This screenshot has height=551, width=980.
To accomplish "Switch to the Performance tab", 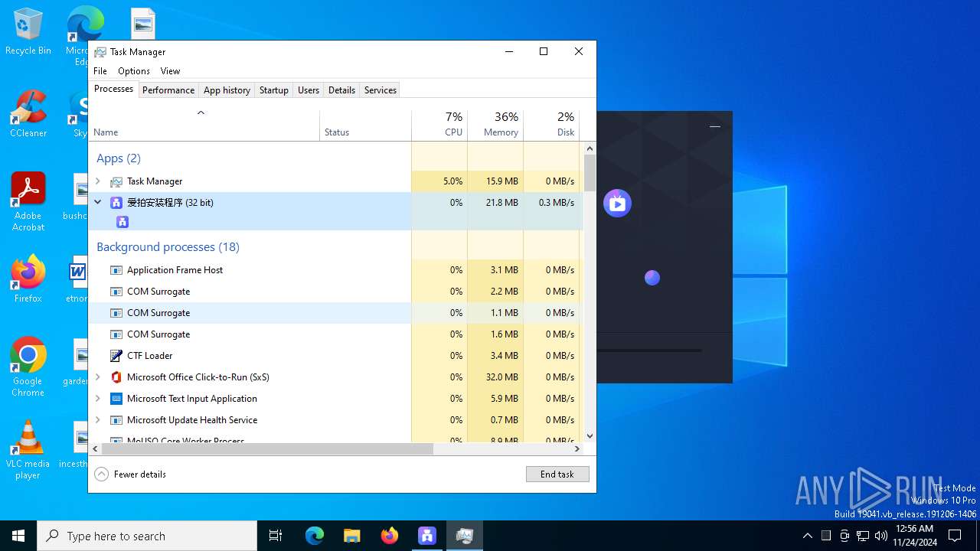I will [x=168, y=90].
